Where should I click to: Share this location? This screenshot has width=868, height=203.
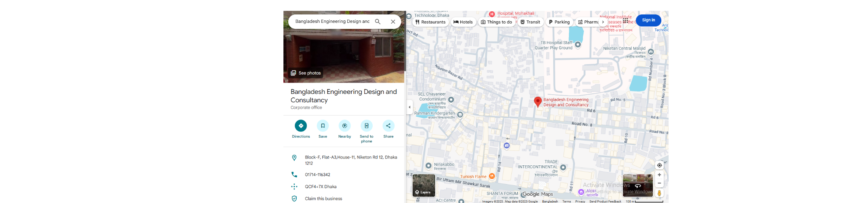point(388,129)
